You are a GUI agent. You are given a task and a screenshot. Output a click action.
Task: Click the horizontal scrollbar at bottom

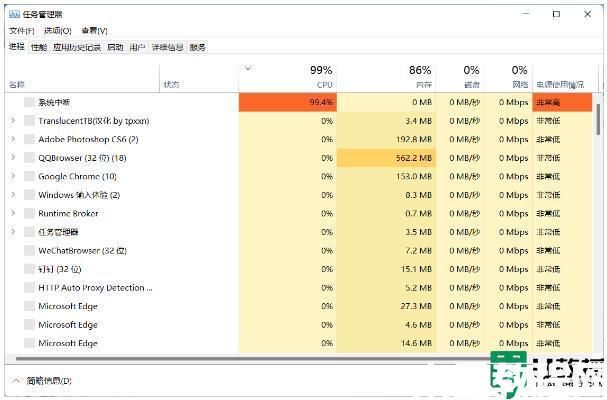tap(255, 359)
